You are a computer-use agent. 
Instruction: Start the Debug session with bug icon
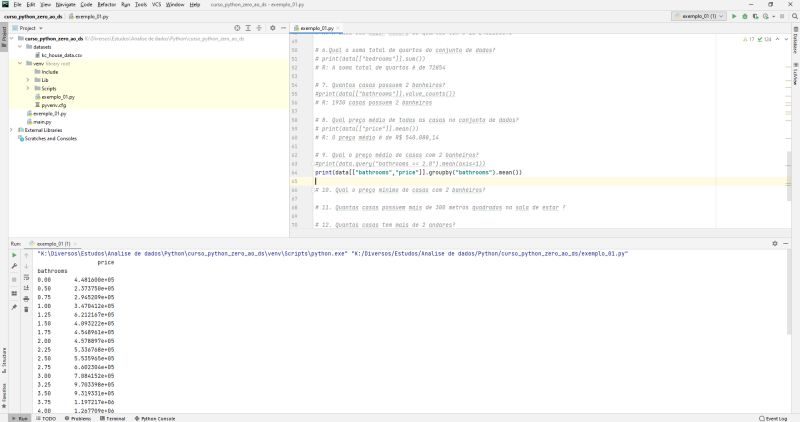click(x=745, y=16)
